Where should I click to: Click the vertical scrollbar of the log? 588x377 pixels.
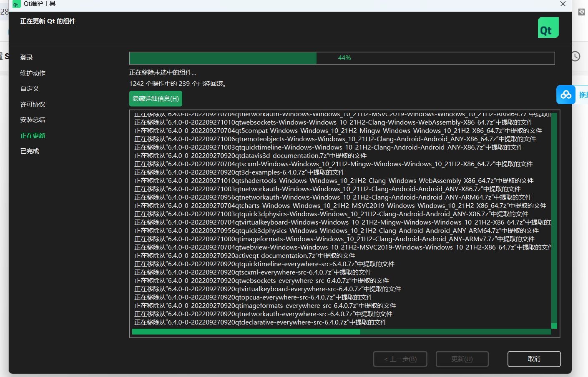coord(554,221)
